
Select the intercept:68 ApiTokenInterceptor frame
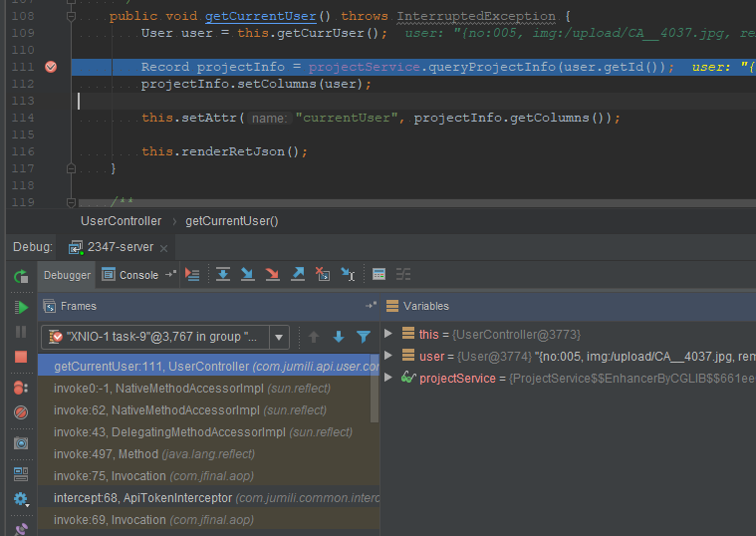click(142, 498)
